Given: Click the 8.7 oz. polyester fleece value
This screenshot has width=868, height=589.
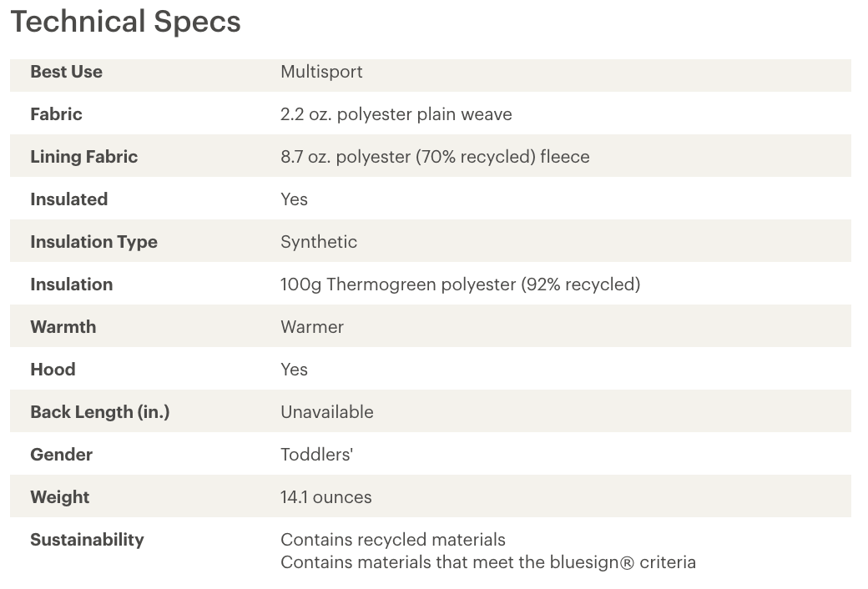Looking at the screenshot, I should tap(435, 157).
